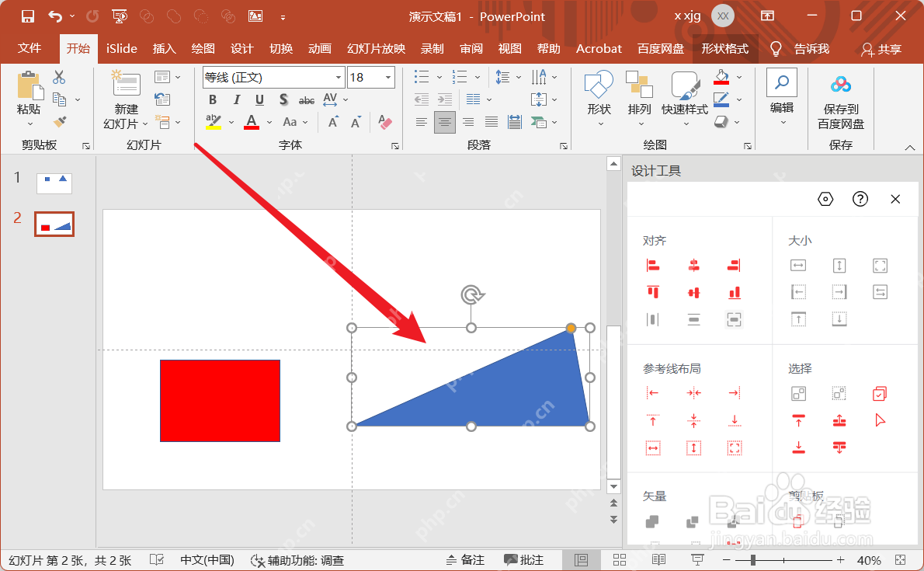Open the 文件 menu
Viewport: 924px width, 571px height.
pyautogui.click(x=30, y=48)
